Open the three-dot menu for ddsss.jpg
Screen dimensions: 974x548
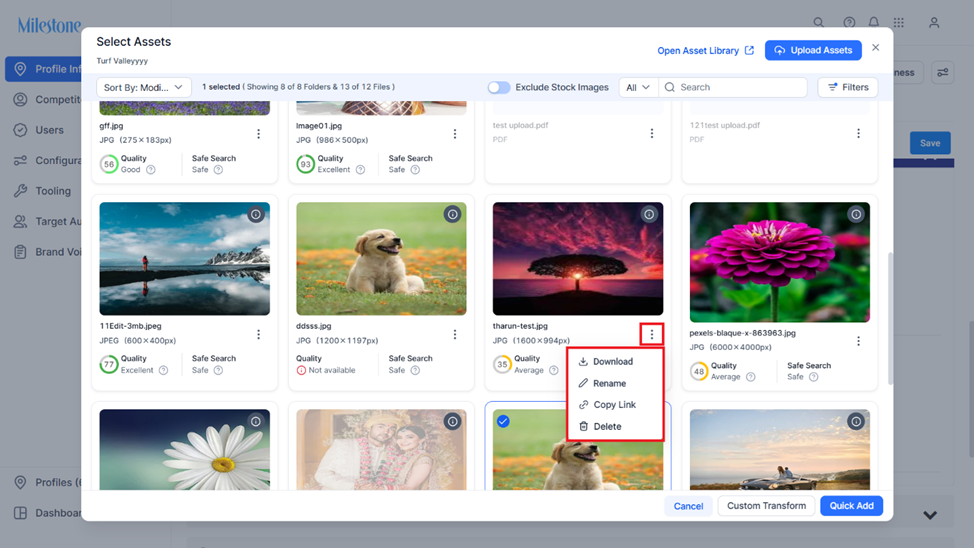click(455, 334)
